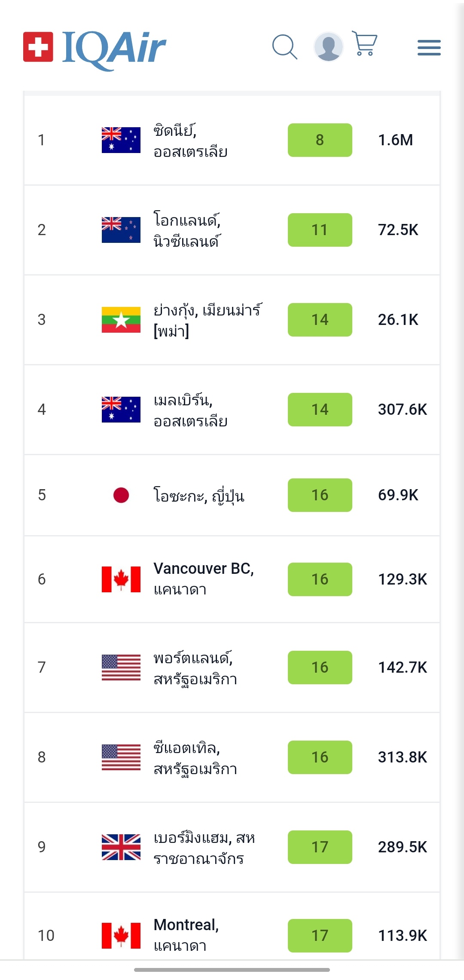This screenshot has width=464, height=980.
Task: Click the Japan flag icon
Action: pyautogui.click(x=121, y=495)
